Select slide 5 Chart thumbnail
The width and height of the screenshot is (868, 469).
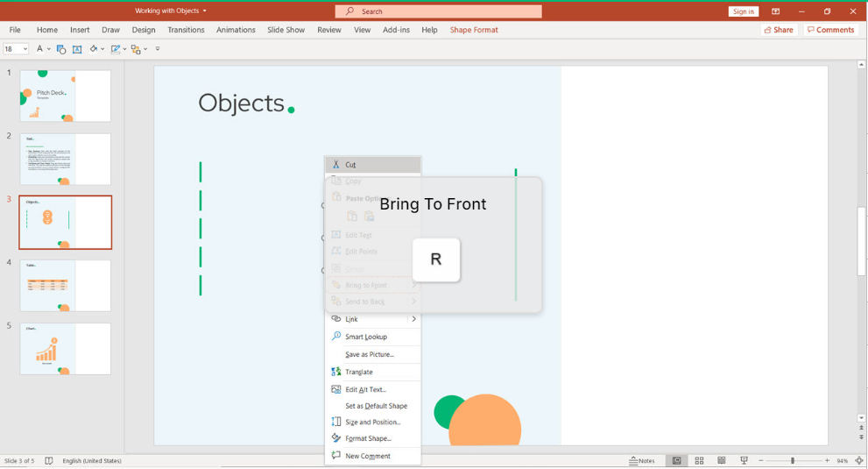tap(66, 349)
